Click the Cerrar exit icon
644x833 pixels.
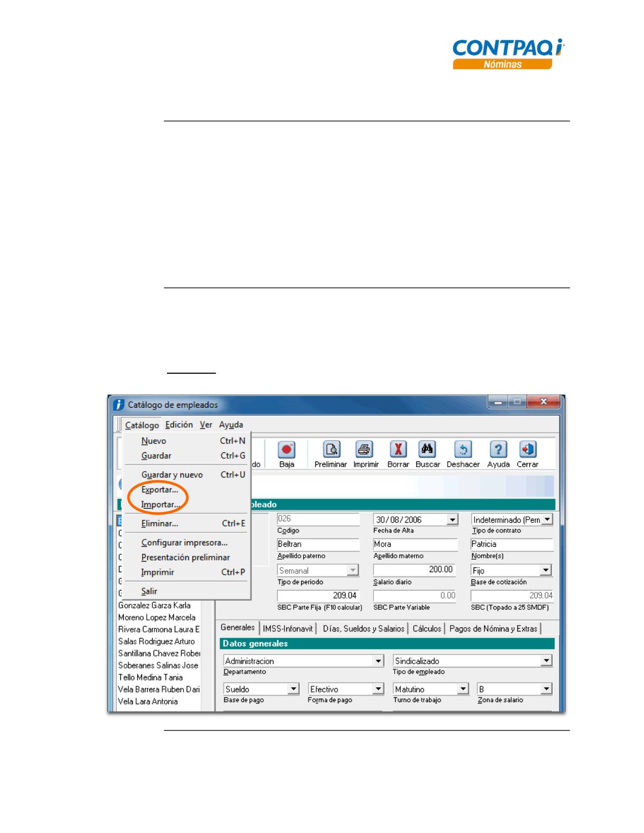coord(528,450)
